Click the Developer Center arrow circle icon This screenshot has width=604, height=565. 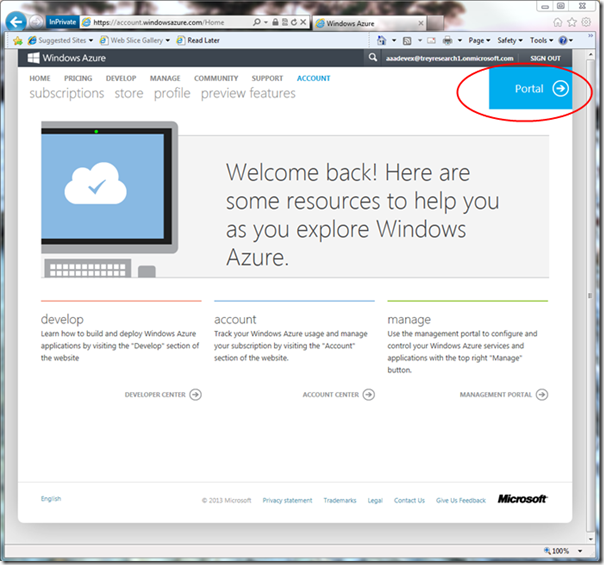(196, 394)
